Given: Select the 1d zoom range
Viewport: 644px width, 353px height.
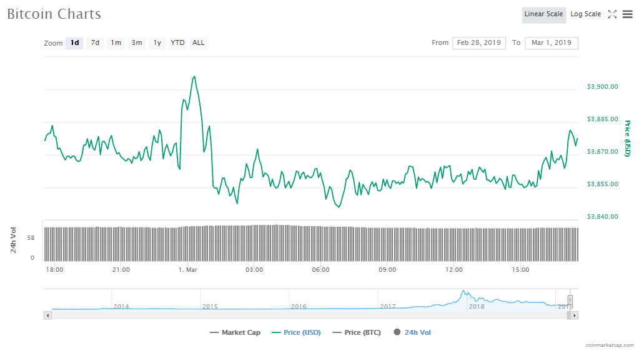Looking at the screenshot, I should click(x=74, y=43).
